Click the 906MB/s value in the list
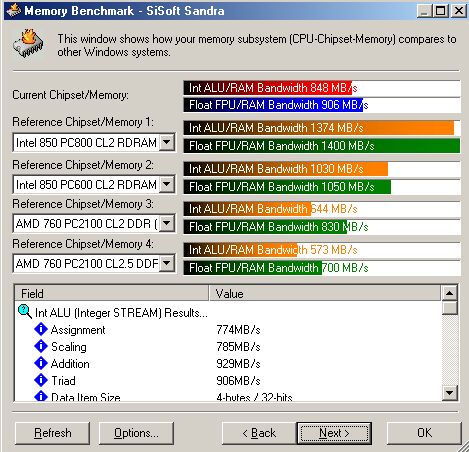 tap(238, 380)
